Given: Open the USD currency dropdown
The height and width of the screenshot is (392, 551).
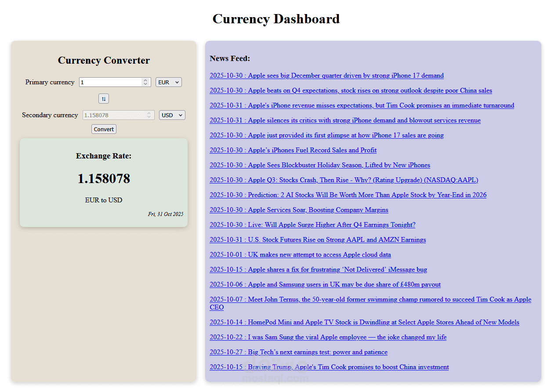Looking at the screenshot, I should (x=172, y=115).
